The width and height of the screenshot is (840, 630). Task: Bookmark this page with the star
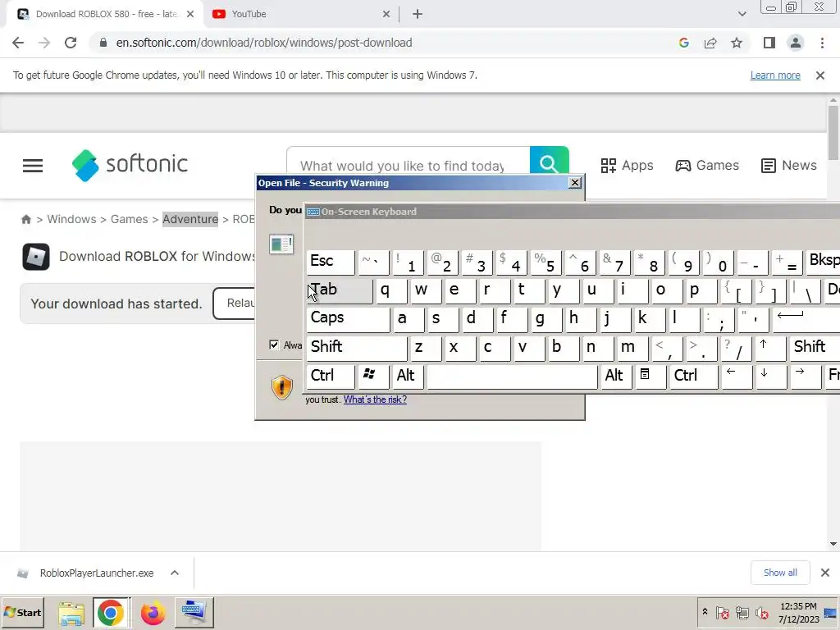click(737, 43)
